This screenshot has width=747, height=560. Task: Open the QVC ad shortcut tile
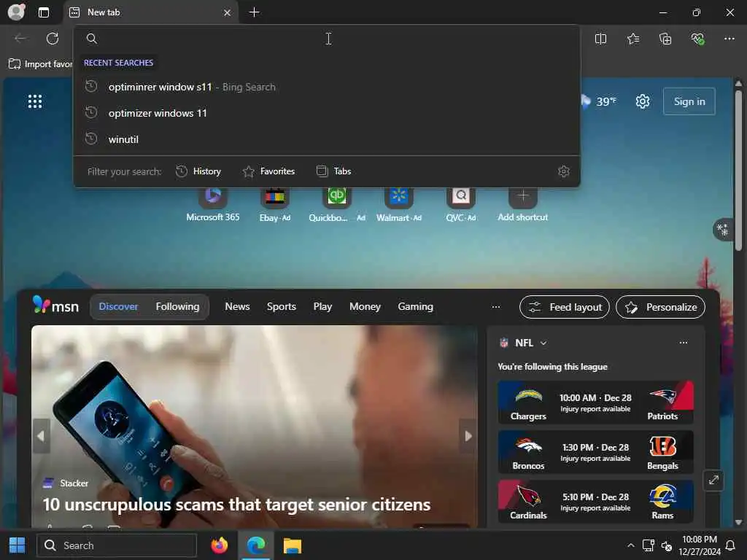tap(461, 205)
